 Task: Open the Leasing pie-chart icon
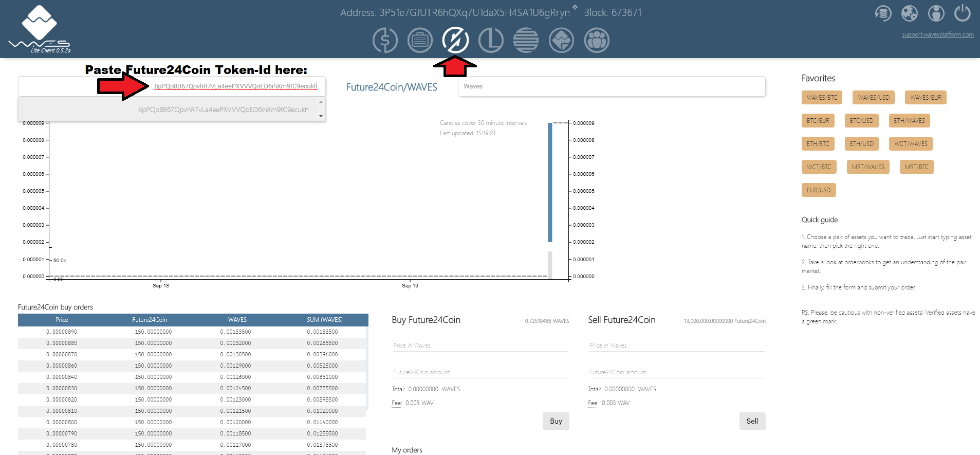491,40
